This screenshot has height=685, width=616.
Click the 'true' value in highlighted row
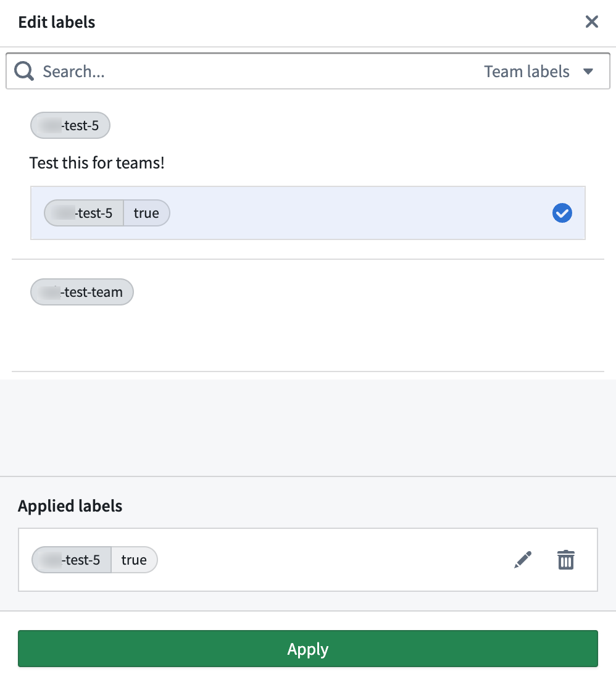point(146,213)
